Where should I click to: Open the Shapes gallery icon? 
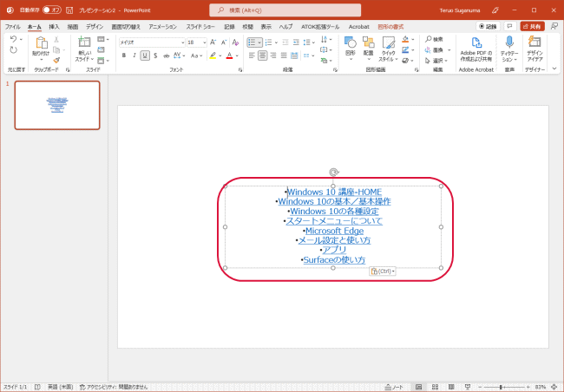pos(351,42)
